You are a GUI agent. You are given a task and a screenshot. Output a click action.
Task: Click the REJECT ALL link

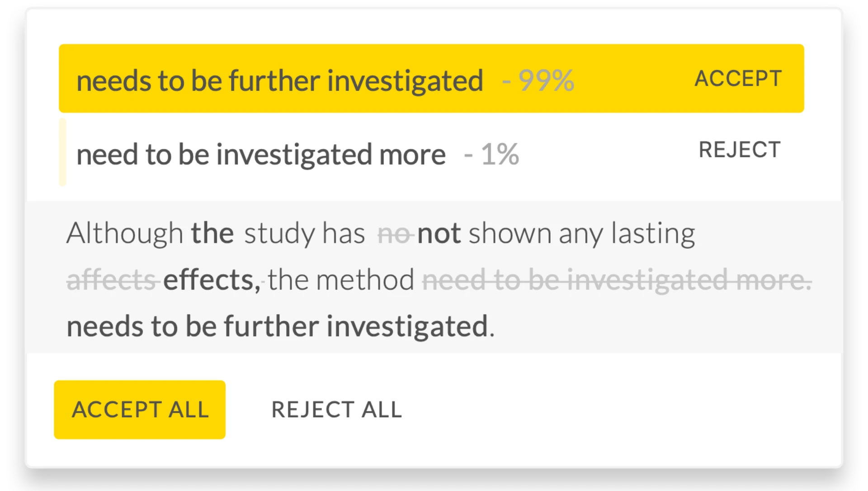[336, 410]
